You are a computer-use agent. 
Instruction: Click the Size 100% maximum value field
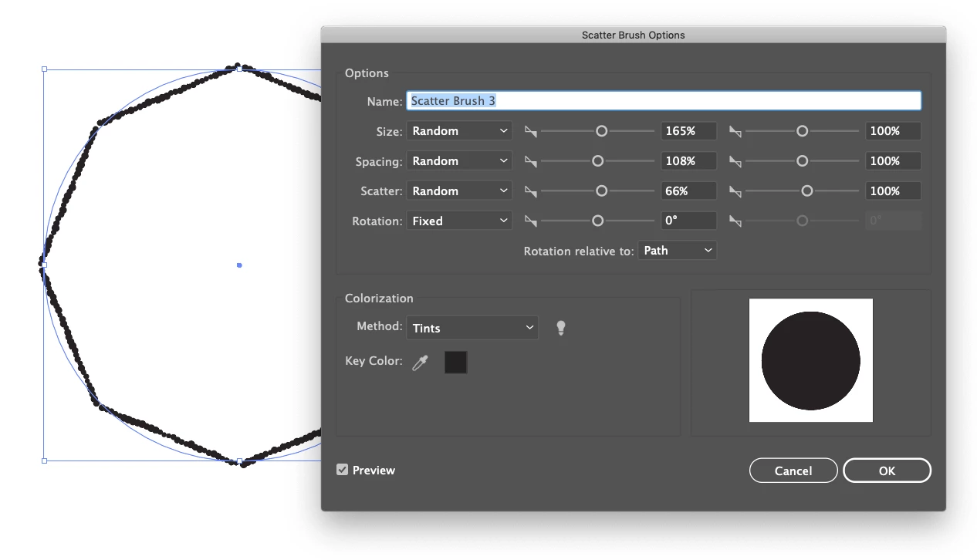(893, 131)
